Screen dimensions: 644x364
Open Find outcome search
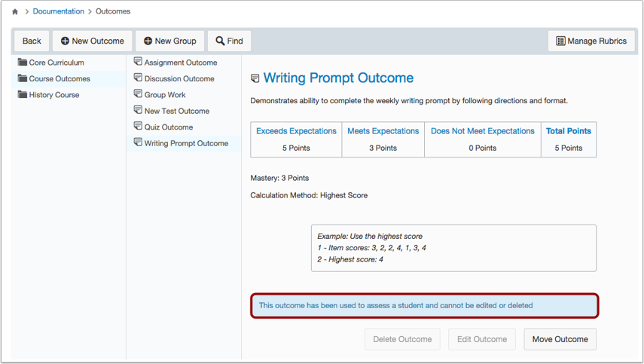tap(229, 41)
